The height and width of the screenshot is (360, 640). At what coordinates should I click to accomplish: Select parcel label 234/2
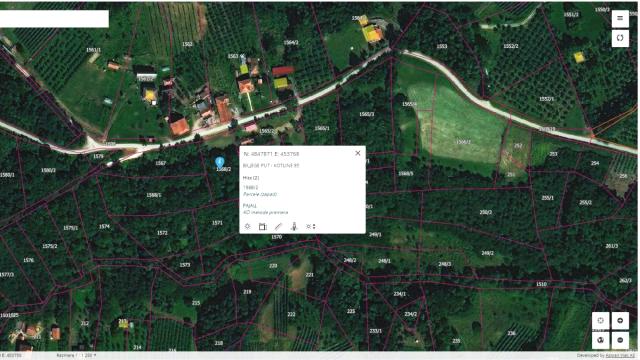coord(411,314)
